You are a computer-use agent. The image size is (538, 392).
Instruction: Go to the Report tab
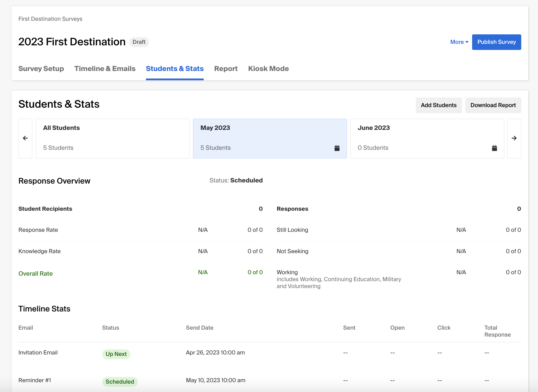[x=226, y=69]
